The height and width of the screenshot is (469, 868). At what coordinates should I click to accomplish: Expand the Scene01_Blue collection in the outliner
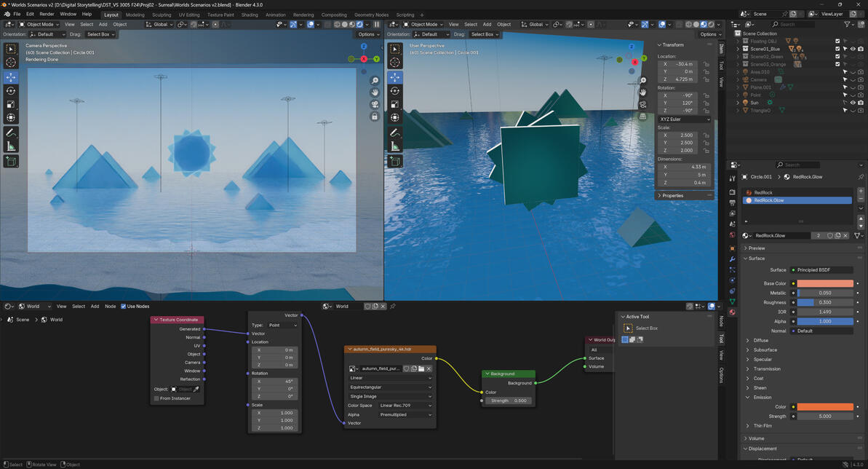click(x=738, y=48)
